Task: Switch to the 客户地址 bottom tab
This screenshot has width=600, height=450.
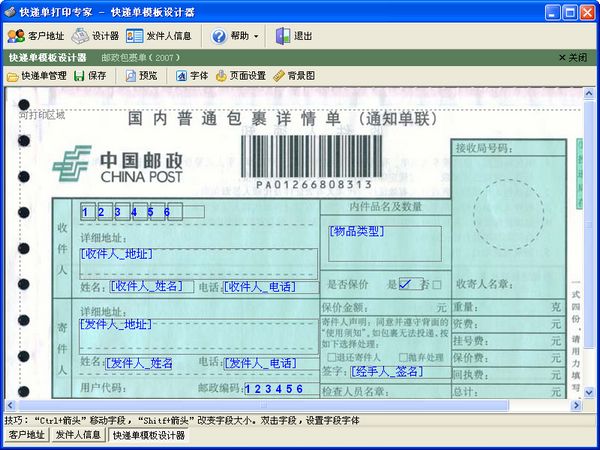Action: (x=27, y=435)
